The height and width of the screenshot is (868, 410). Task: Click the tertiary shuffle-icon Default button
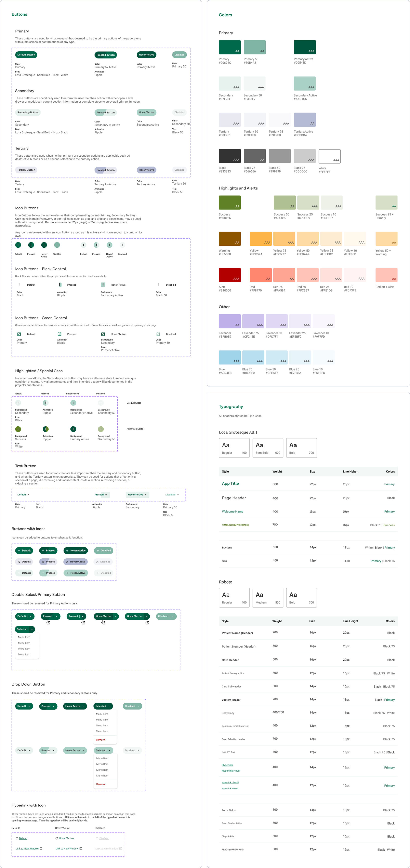[24, 562]
